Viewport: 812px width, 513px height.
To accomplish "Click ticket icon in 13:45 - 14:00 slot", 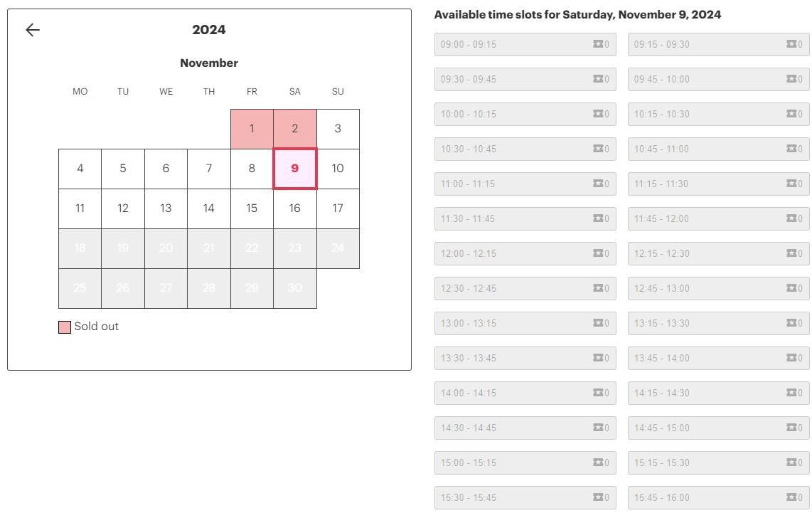I will 791,358.
